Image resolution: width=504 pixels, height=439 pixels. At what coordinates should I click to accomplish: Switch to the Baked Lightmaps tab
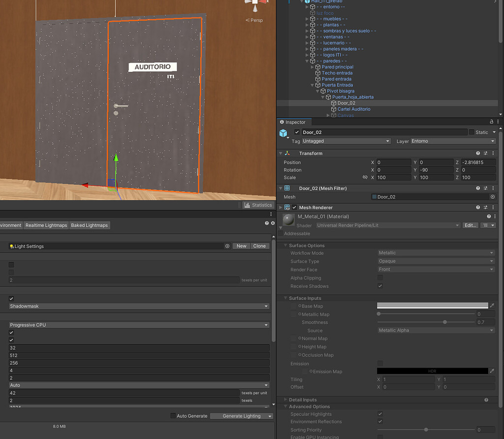(x=90, y=225)
